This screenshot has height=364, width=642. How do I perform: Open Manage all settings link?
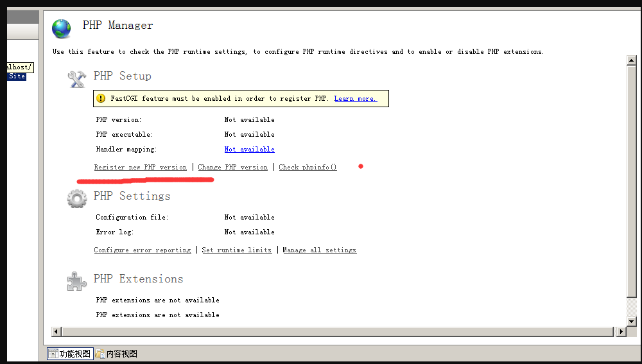coord(319,250)
